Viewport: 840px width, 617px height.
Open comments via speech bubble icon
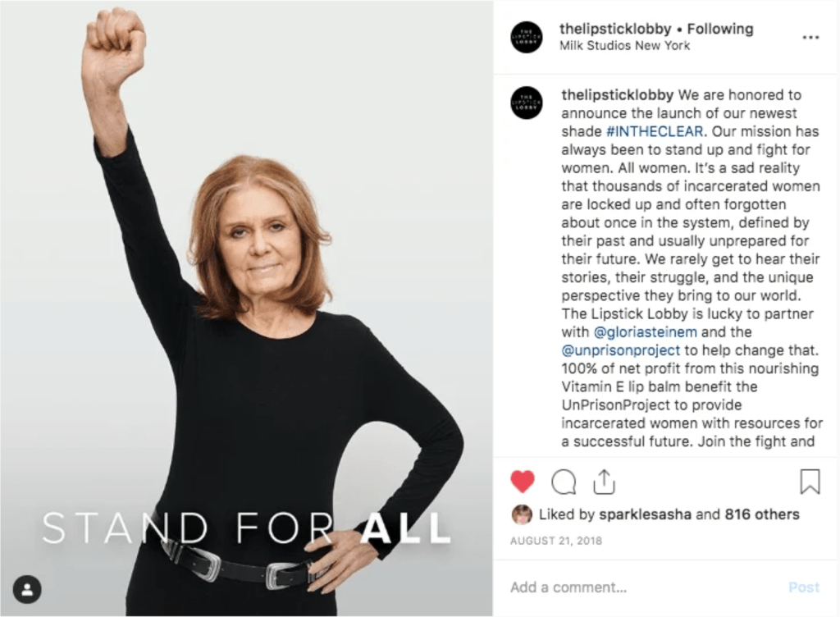[x=564, y=482]
